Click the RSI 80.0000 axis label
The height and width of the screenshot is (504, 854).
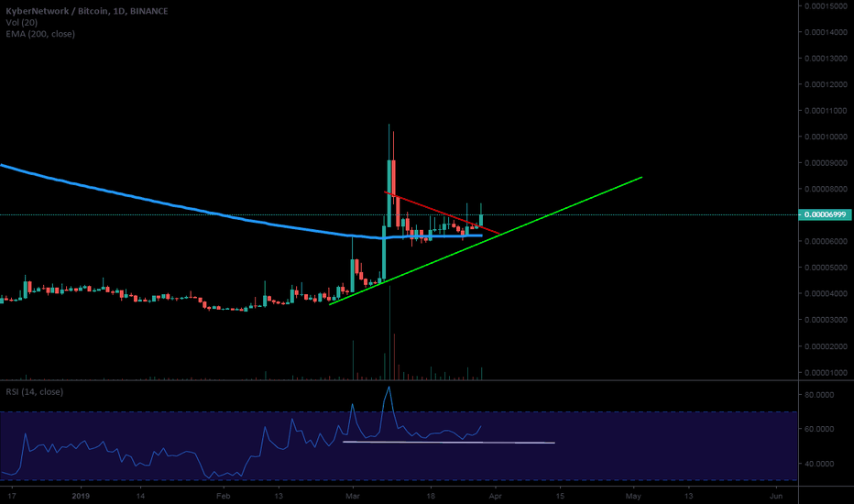(820, 394)
